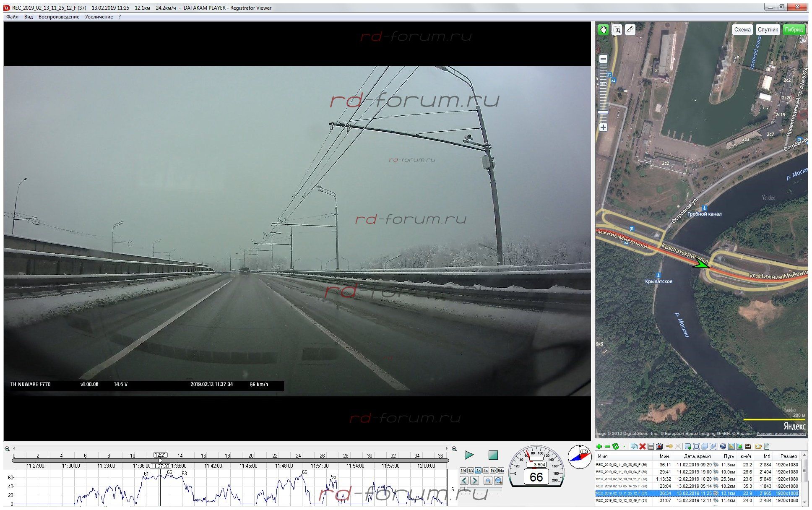Select the hand pan map tool
Screen dimensions: 812x510
(x=603, y=29)
